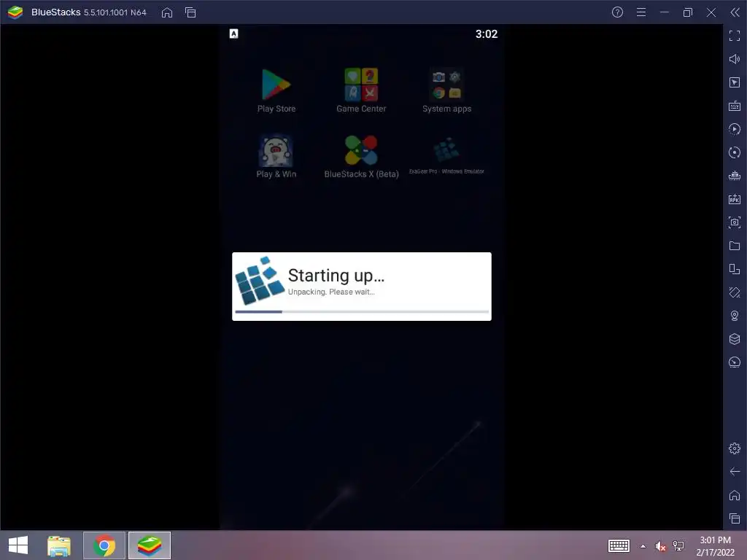The image size is (747, 560).
Task: Toggle fullscreen mode in sidebar
Action: [x=735, y=36]
